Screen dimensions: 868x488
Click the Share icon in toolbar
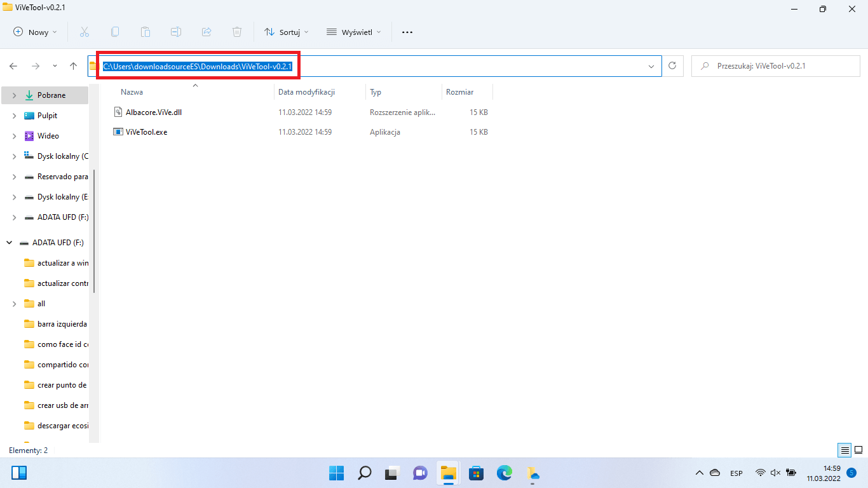tap(207, 32)
